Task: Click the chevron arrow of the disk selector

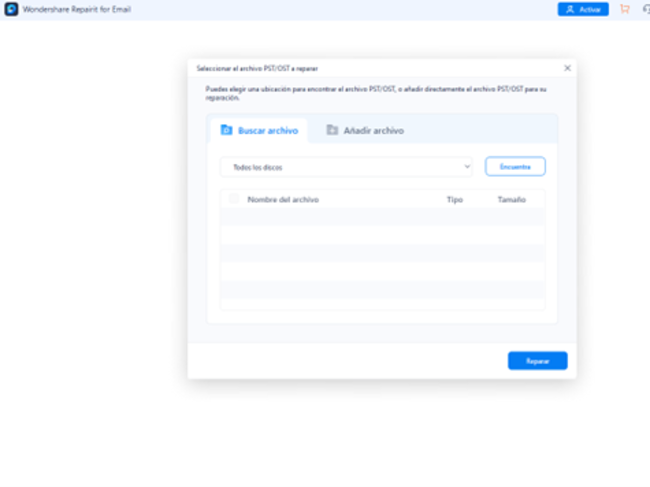Action: (x=466, y=167)
